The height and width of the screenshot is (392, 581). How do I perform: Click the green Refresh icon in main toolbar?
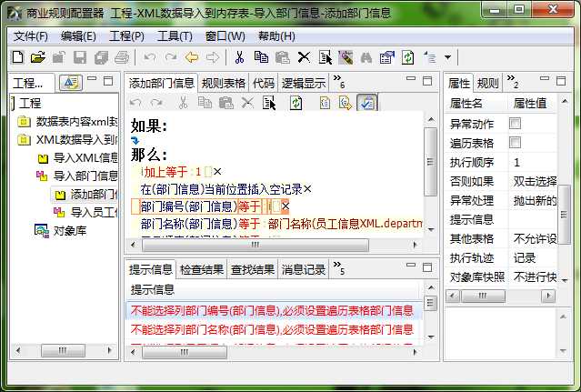tap(407, 57)
